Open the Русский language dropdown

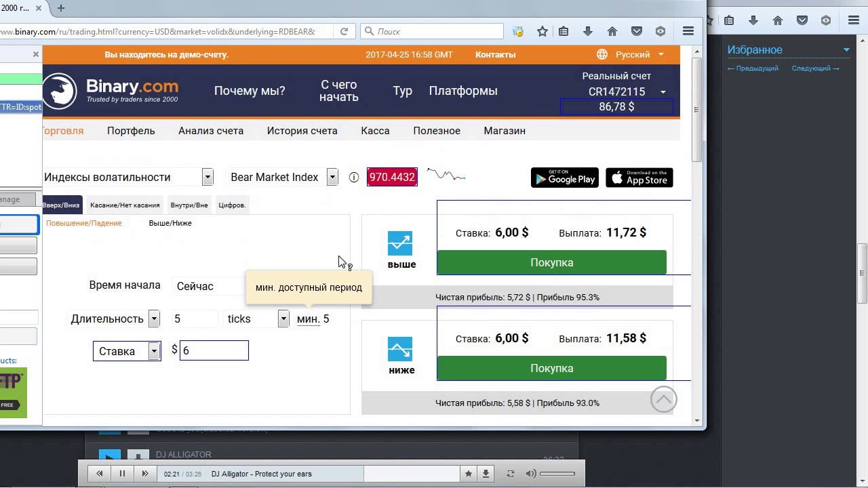639,54
